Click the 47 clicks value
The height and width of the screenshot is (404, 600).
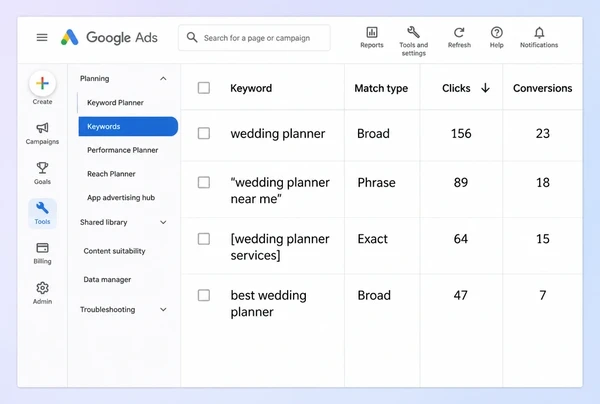pos(461,295)
